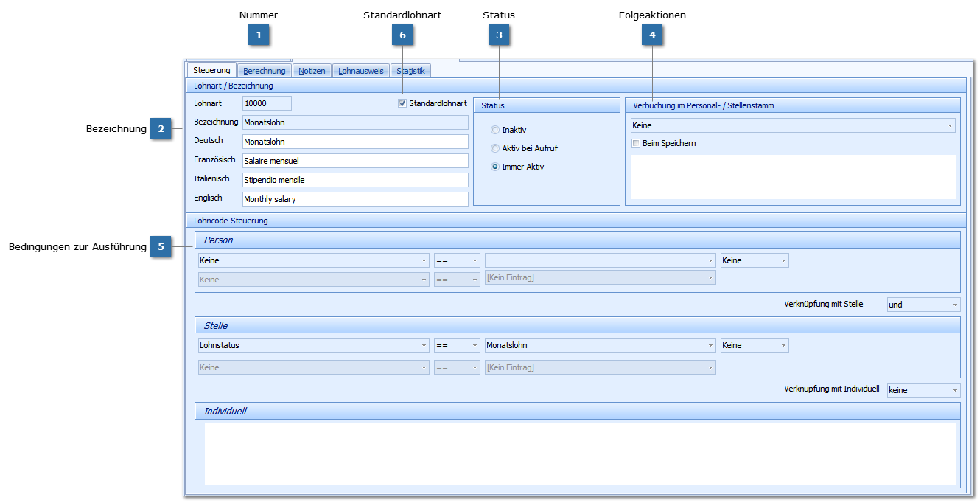The width and height of the screenshot is (980, 503).
Task: Open the Lohnausweis tab
Action: [361, 71]
